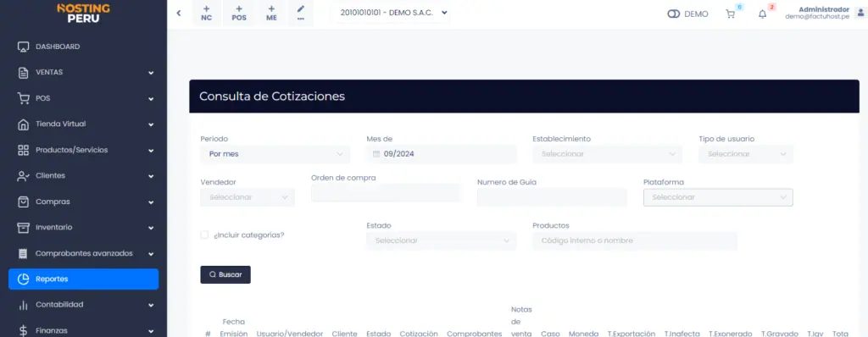This screenshot has width=868, height=337.
Task: Click the + NC shortcut button
Action: (207, 13)
